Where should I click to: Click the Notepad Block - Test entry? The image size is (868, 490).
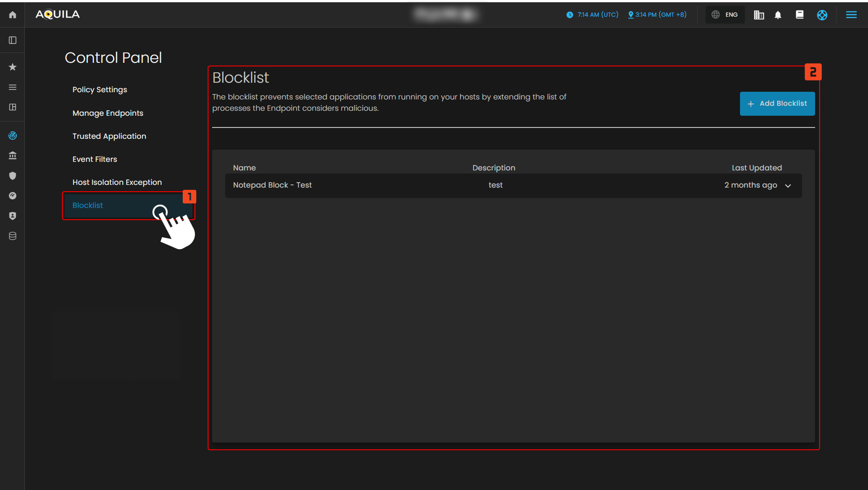[272, 185]
